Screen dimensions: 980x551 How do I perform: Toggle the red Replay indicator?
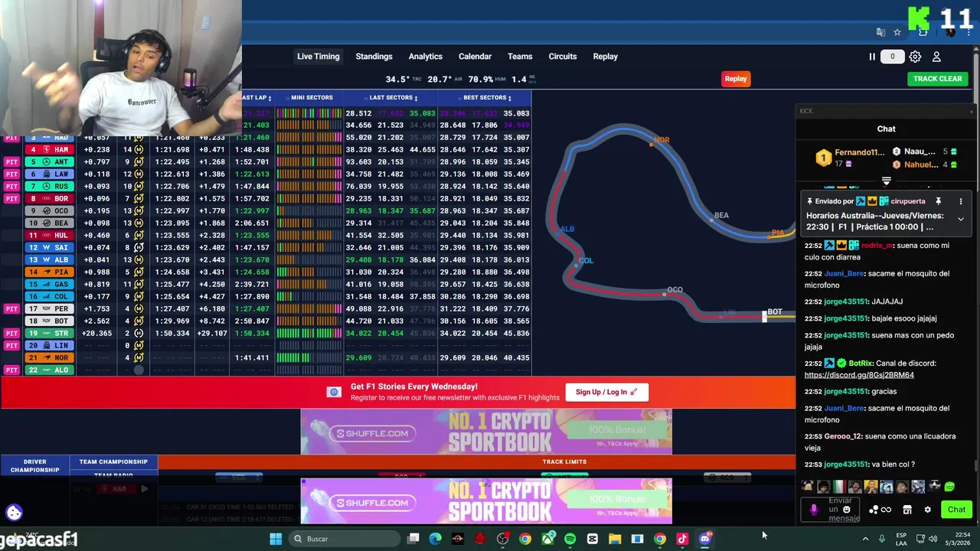point(736,78)
